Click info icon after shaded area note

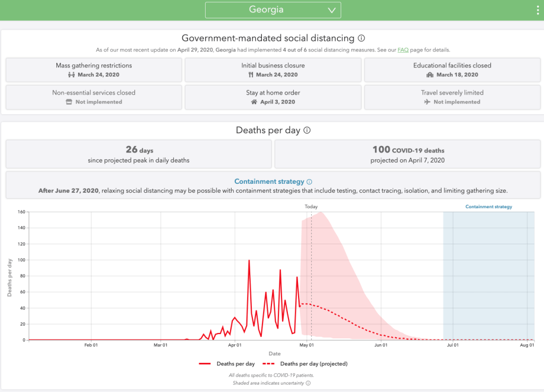308,382
